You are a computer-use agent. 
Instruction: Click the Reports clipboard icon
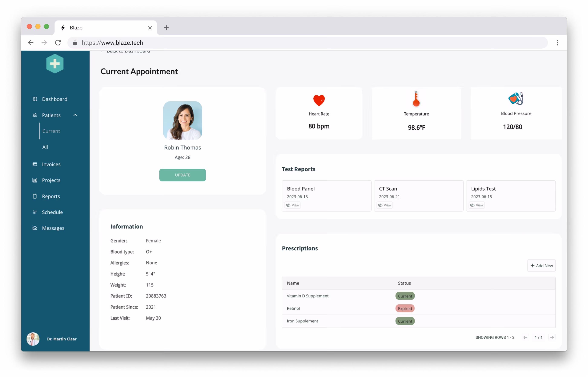coord(35,196)
